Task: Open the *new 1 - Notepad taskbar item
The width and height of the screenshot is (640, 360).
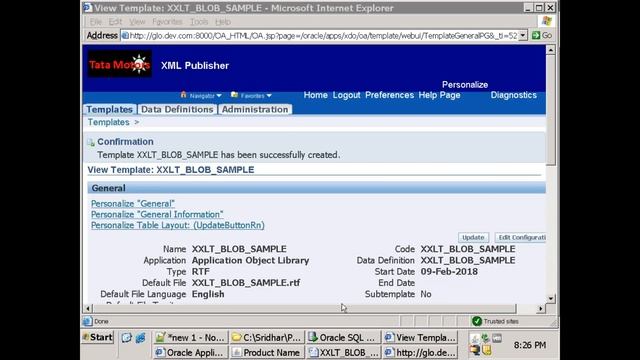Action: point(190,338)
